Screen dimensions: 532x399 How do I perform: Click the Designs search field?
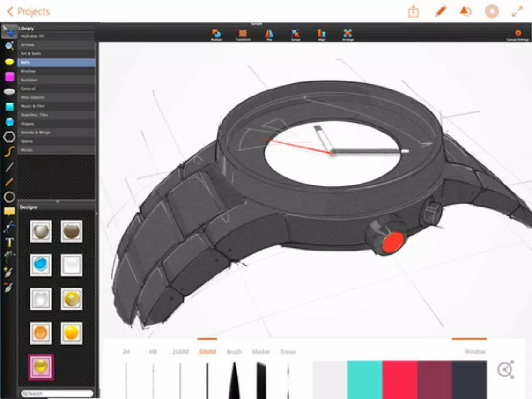(x=57, y=393)
